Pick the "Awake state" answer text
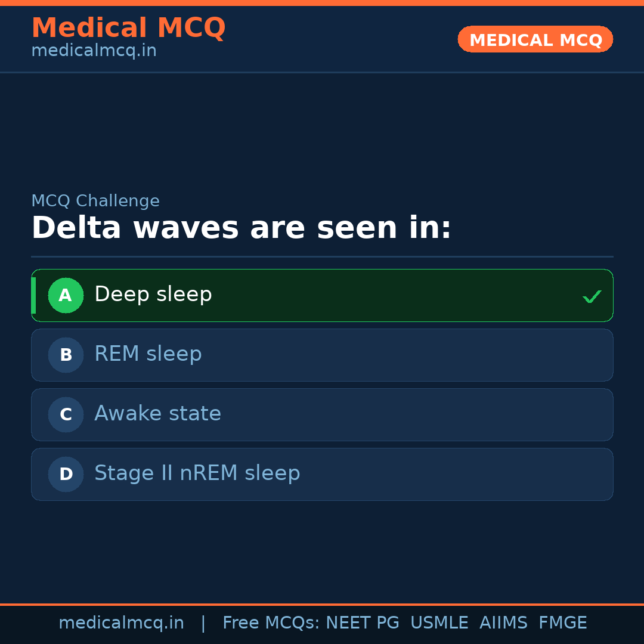The height and width of the screenshot is (644, 644). pos(157,414)
